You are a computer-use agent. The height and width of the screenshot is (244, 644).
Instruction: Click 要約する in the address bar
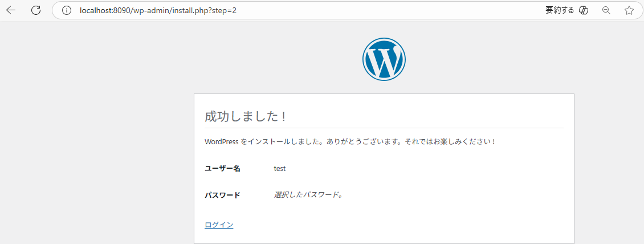click(560, 10)
